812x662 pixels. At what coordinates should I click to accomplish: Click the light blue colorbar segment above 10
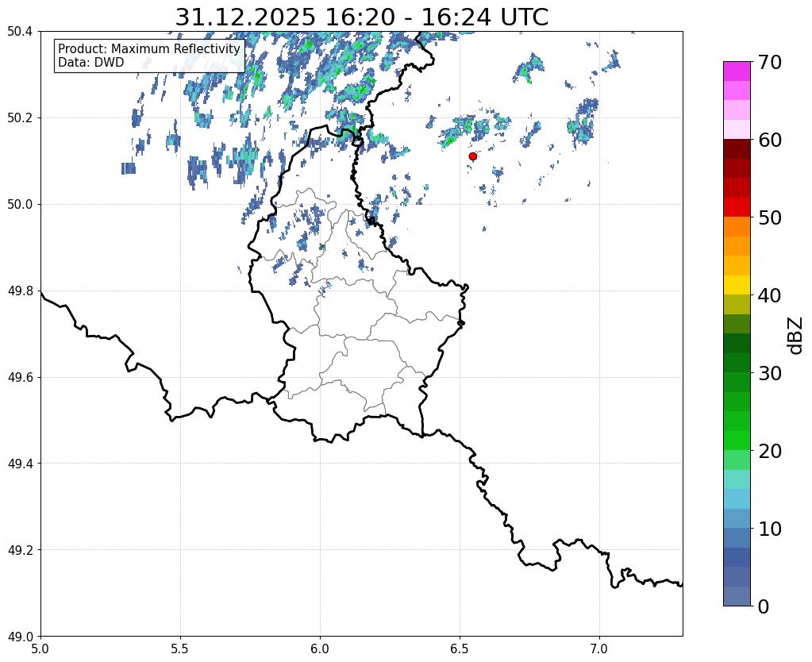[x=737, y=518]
